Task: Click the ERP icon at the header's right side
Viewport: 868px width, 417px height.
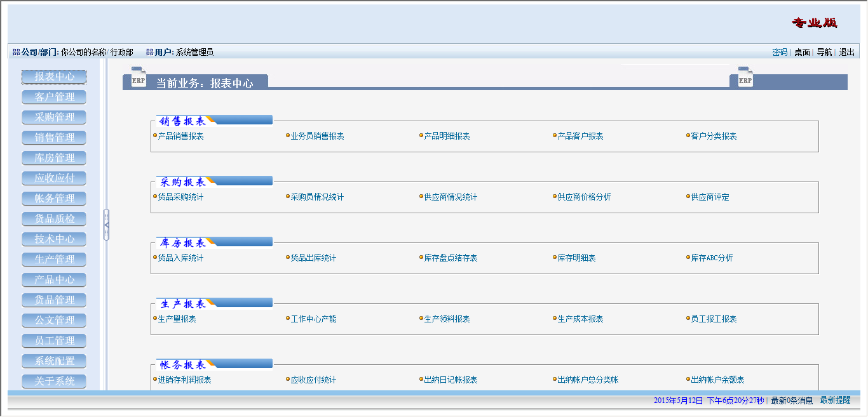Action: click(745, 77)
